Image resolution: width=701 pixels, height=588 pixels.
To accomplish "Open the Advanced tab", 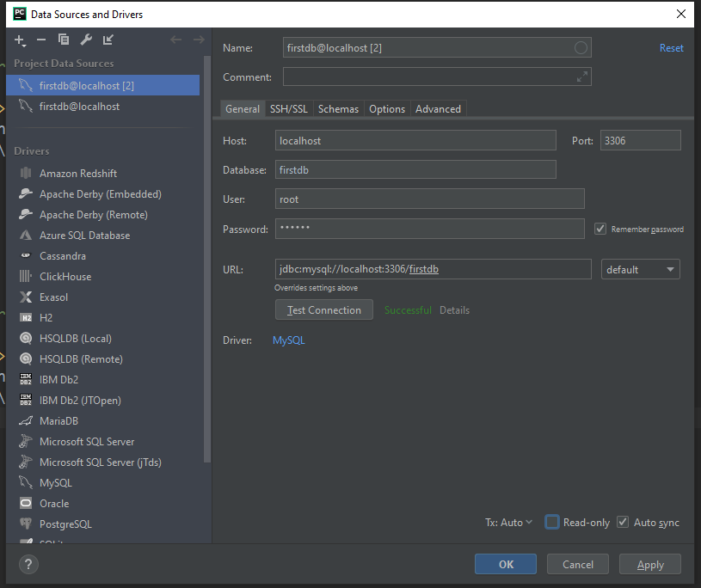I will [x=438, y=108].
